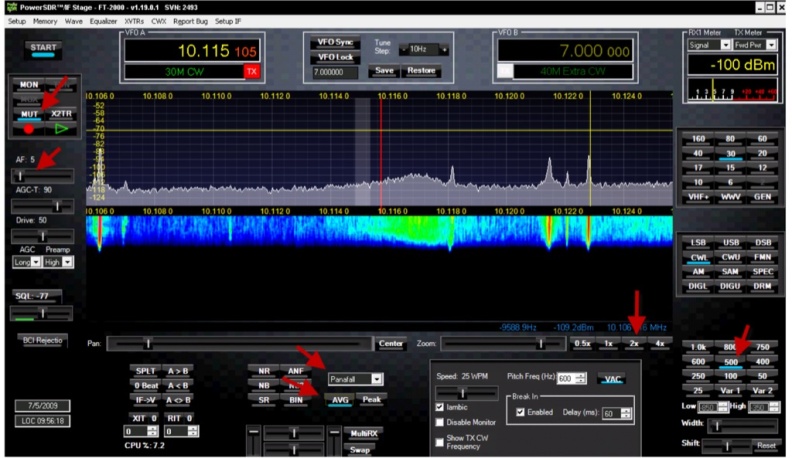Open the Memory menu
792x458 pixels.
click(45, 21)
